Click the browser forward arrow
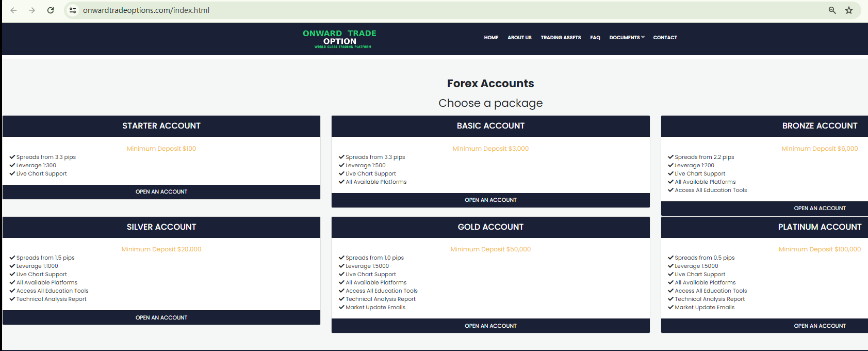This screenshot has width=868, height=351. (x=32, y=10)
